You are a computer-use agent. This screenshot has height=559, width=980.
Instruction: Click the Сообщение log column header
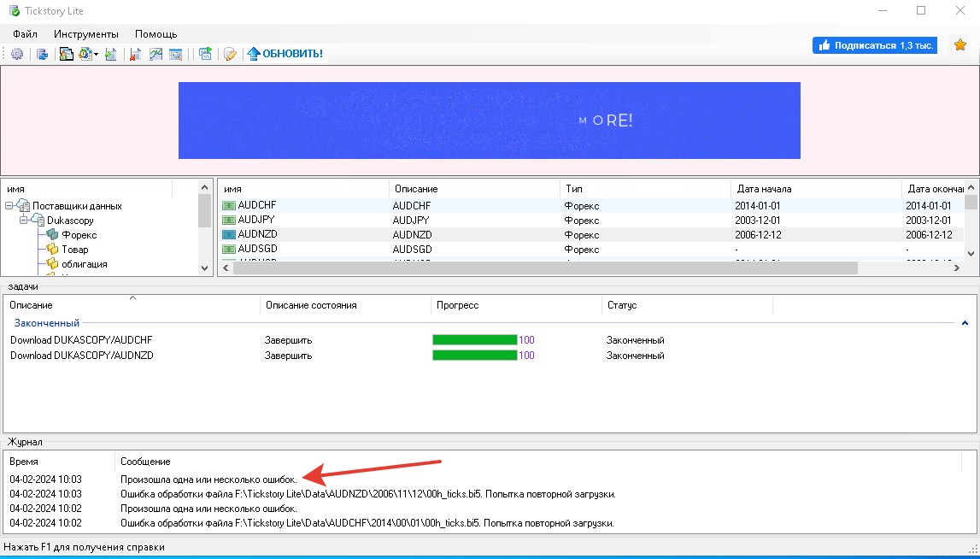tap(537, 462)
